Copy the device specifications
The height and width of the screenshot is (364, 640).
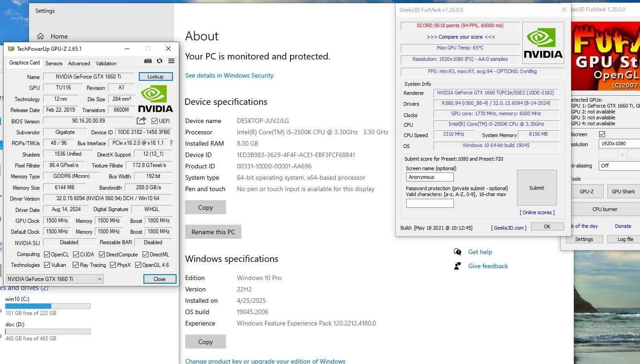205,207
